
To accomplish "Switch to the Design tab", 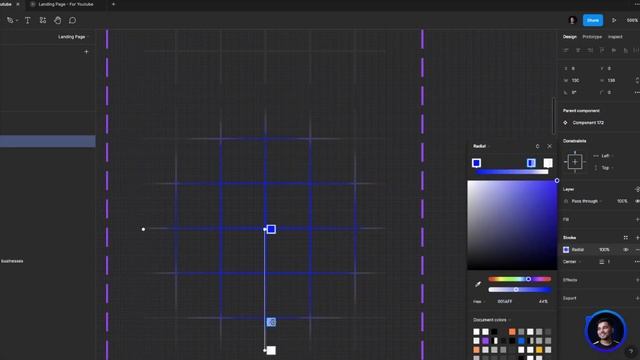I will pyautogui.click(x=569, y=37).
